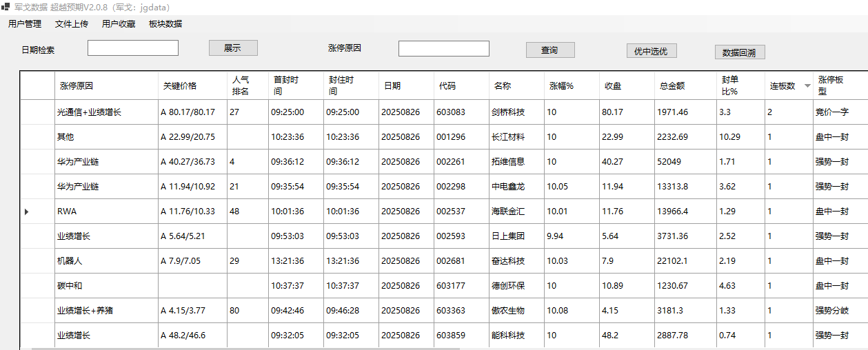Focus the 涨停原因 search input field

tap(444, 49)
